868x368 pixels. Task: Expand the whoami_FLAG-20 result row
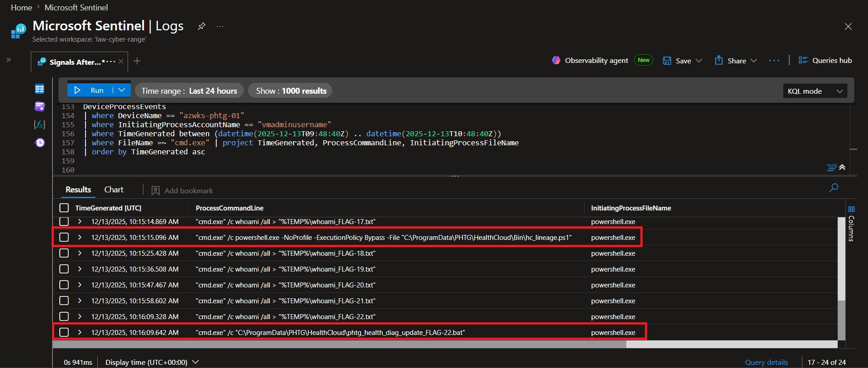[80, 285]
